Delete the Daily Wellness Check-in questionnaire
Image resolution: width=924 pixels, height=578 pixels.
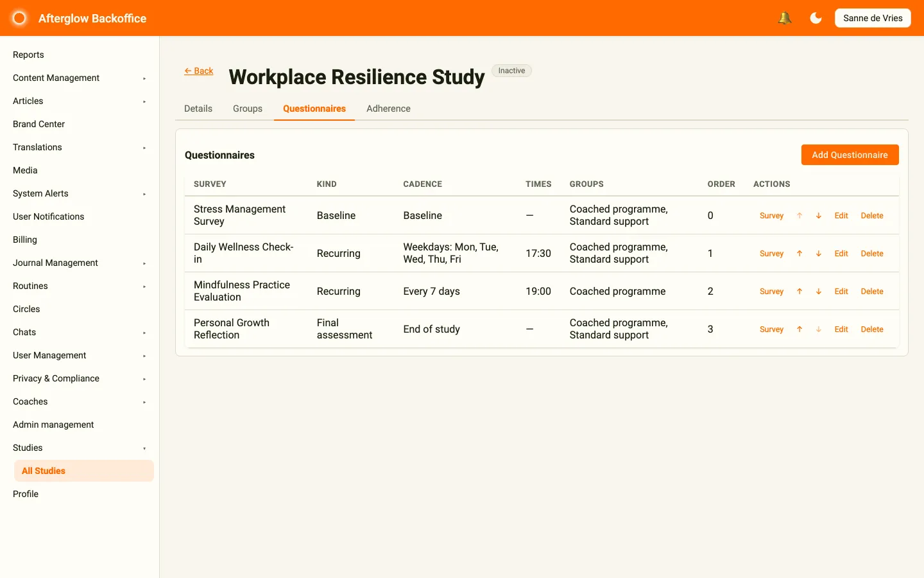point(872,254)
